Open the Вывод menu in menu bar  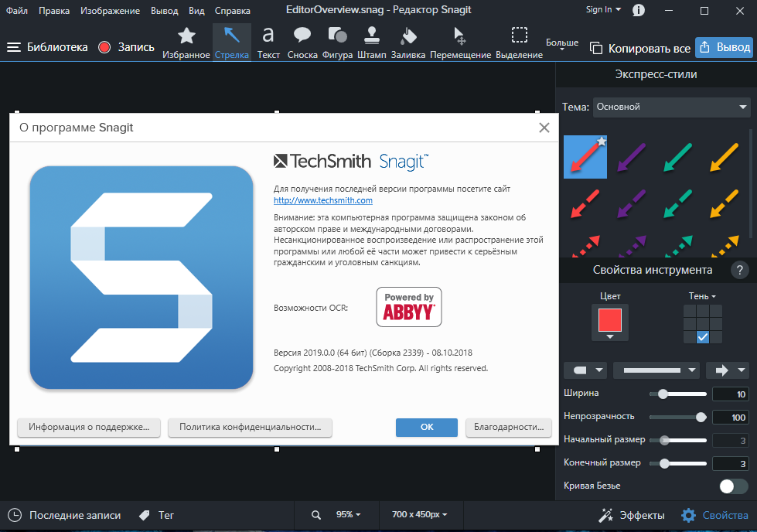pos(164,10)
